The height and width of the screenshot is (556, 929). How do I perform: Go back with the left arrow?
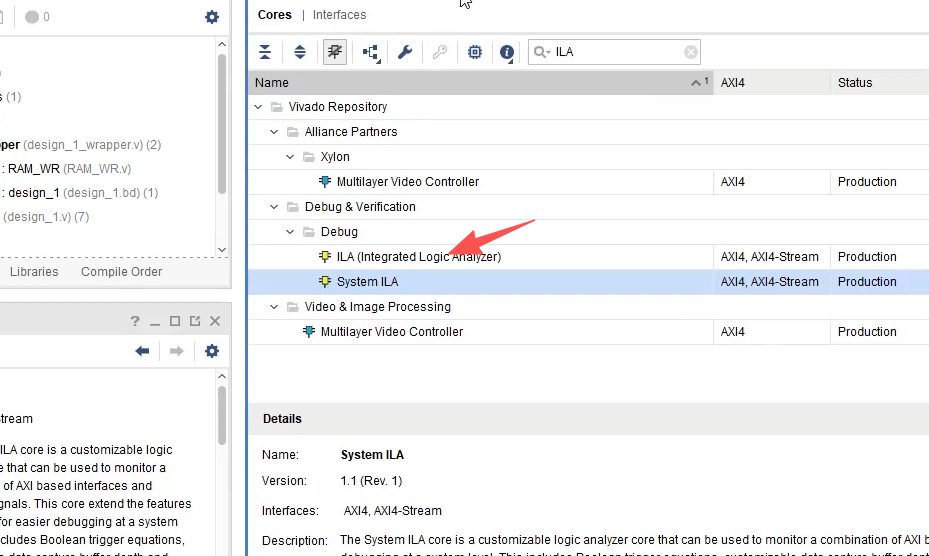[x=142, y=351]
